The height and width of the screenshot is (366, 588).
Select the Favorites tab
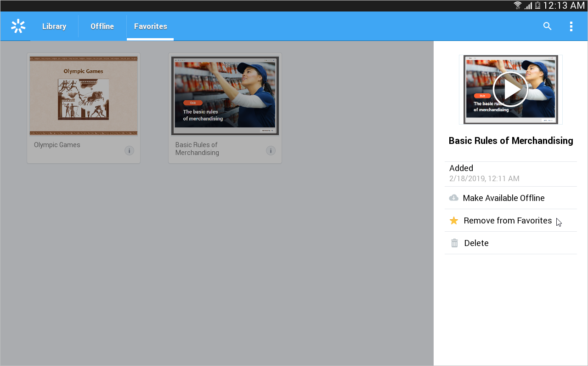tap(150, 26)
